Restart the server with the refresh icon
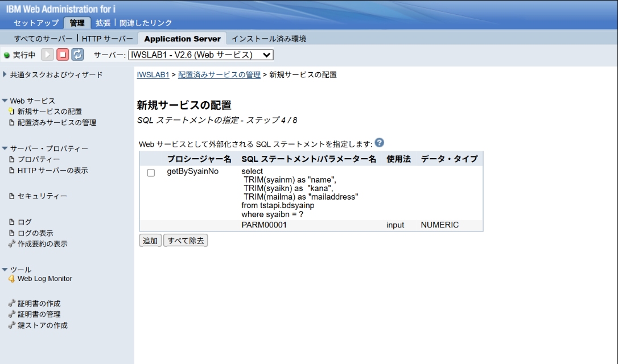Image resolution: width=618 pixels, height=364 pixels. [x=77, y=55]
